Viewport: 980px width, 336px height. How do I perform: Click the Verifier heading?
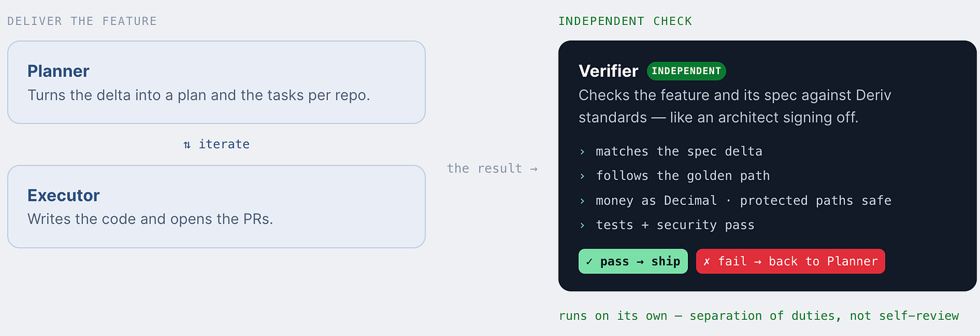coord(608,71)
